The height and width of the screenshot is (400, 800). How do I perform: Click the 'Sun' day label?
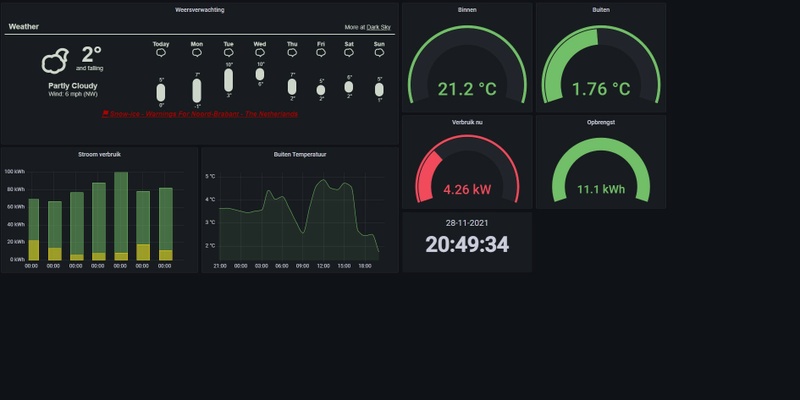pyautogui.click(x=379, y=44)
